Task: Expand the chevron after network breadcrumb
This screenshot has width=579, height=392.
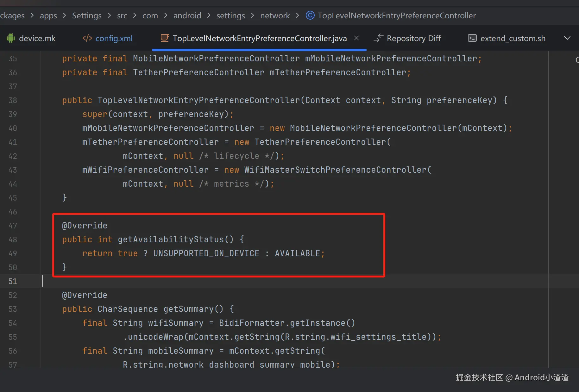Action: (x=298, y=15)
